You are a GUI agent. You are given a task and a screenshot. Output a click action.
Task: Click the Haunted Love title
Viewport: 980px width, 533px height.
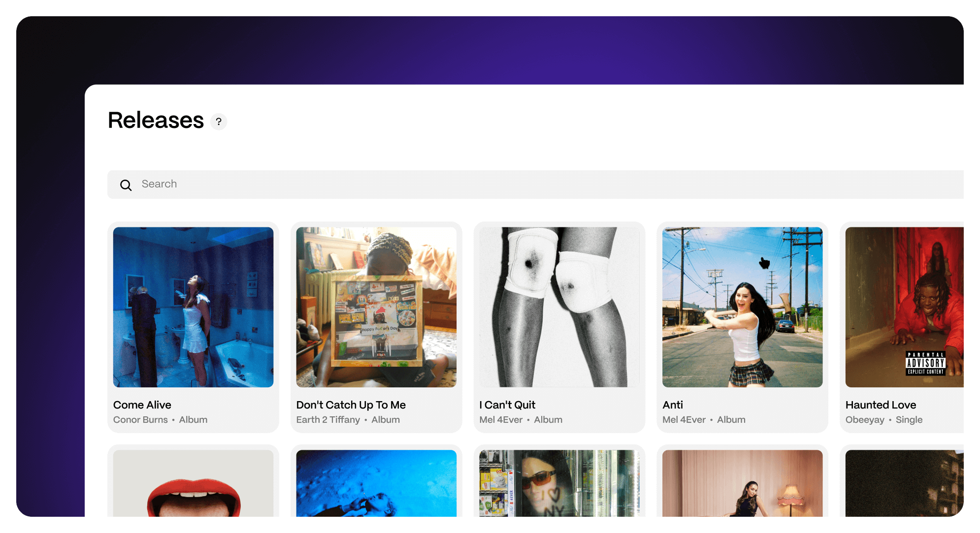click(x=881, y=405)
